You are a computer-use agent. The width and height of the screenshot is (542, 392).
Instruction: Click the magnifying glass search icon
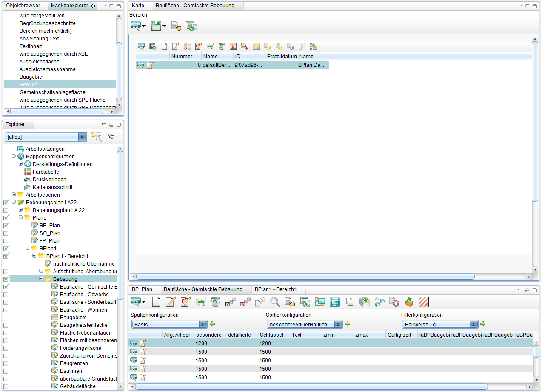(x=275, y=302)
